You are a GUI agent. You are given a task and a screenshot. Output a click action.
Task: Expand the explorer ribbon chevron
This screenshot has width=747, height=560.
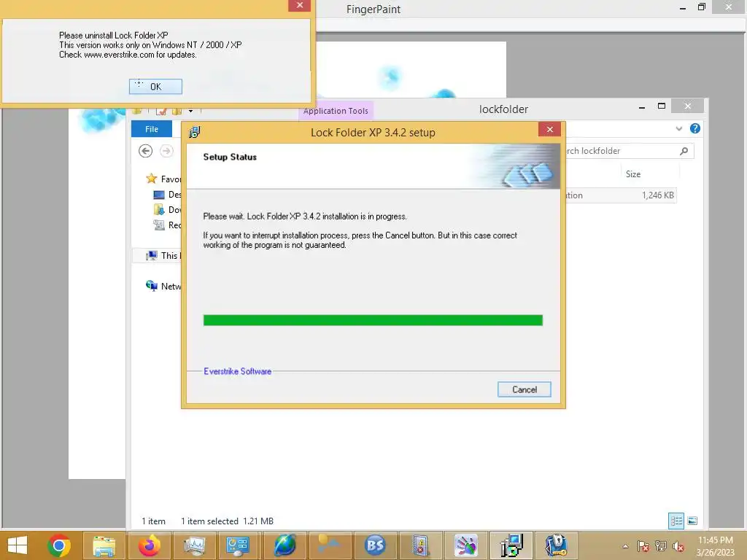click(x=679, y=128)
